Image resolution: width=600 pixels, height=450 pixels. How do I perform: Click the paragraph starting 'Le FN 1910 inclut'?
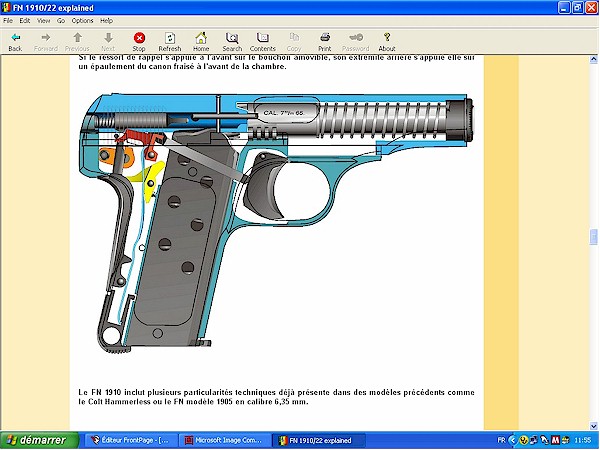click(x=276, y=397)
